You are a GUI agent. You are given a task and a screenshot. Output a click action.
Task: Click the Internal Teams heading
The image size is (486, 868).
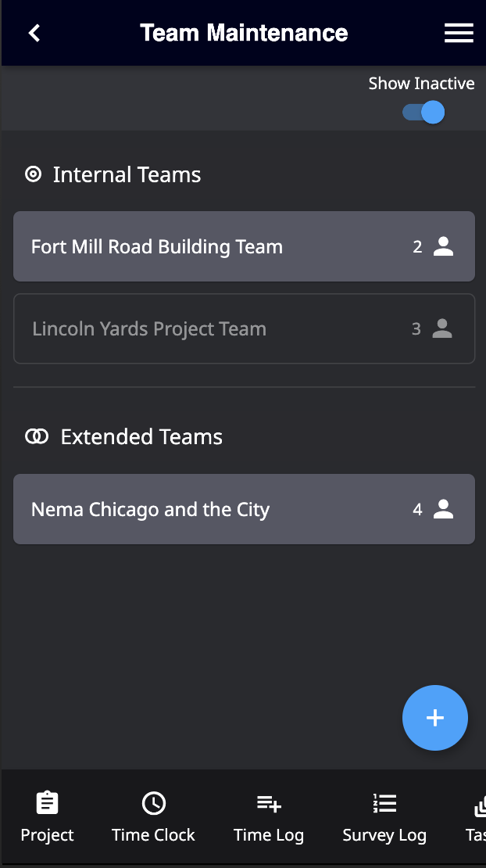tap(127, 175)
